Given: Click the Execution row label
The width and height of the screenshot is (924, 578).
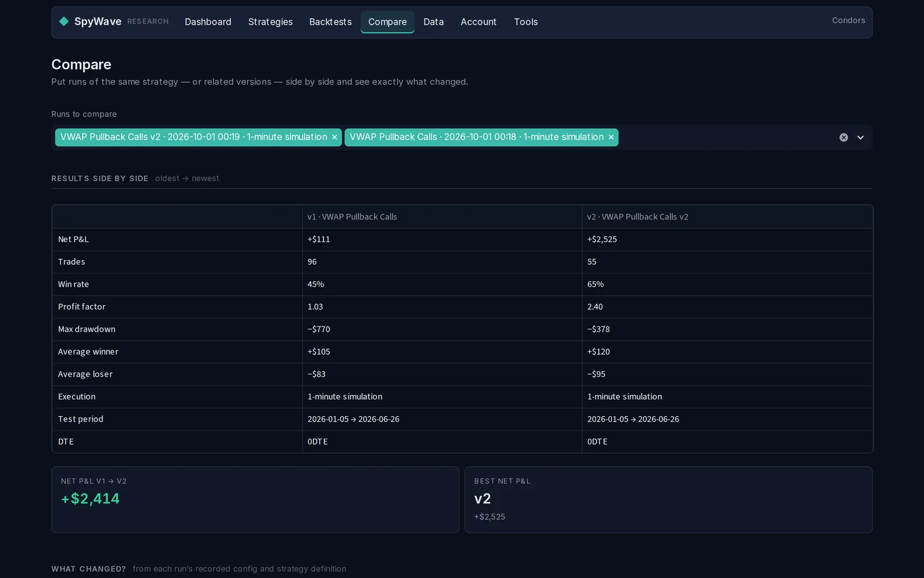Looking at the screenshot, I should pos(77,397).
